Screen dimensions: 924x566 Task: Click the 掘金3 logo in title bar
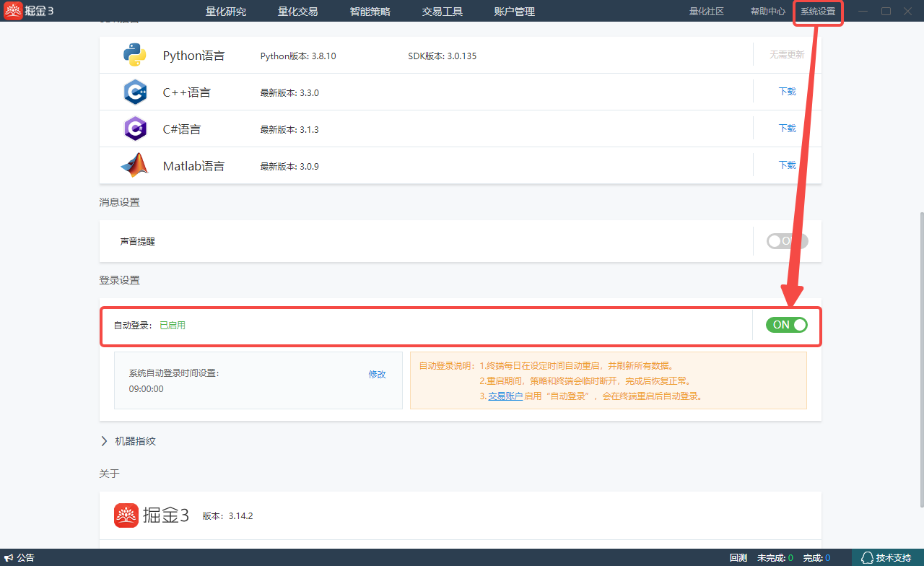29,11
